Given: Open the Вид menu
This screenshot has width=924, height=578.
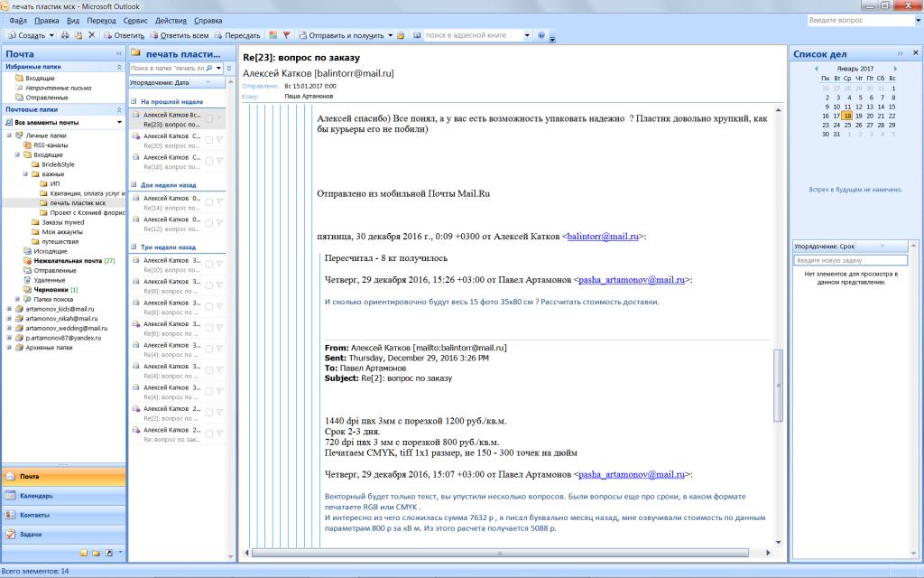Looking at the screenshot, I should click(73, 21).
